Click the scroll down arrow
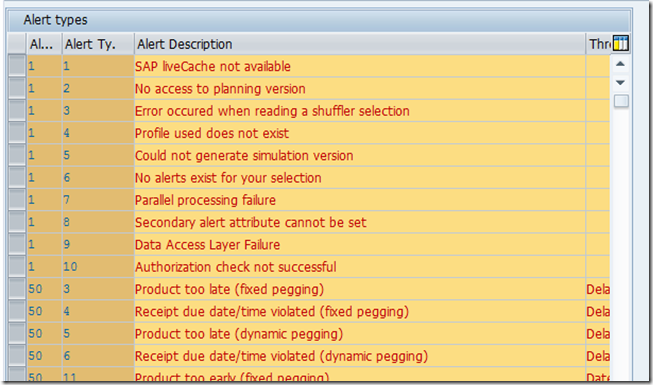653x385 pixels. 620,82
